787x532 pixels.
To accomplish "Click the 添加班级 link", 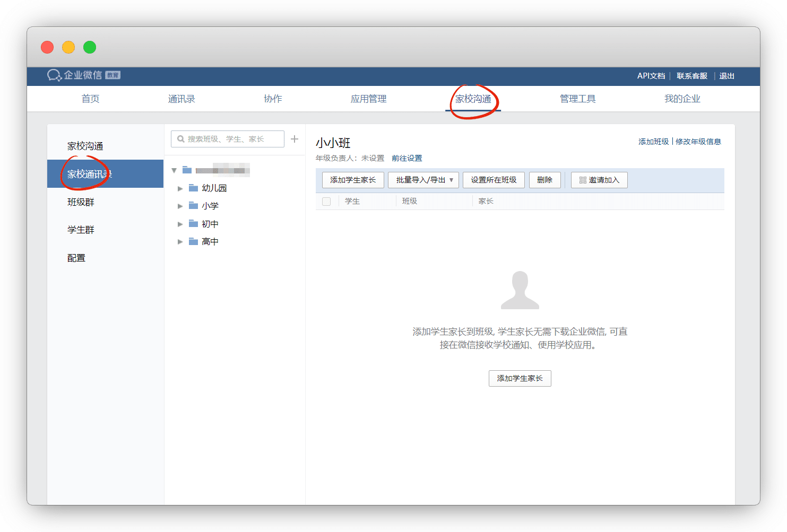I will tap(653, 142).
